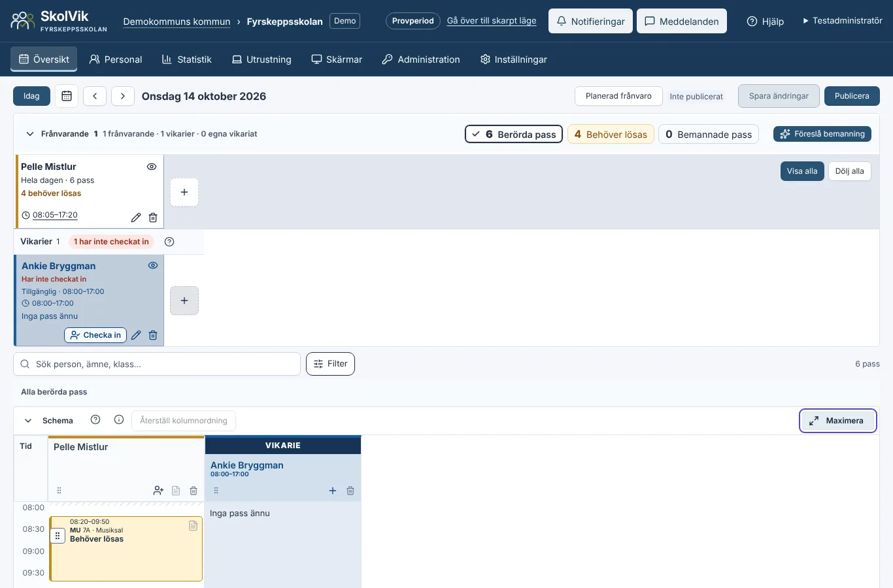
Task: Select Dölj alla option
Action: pyautogui.click(x=849, y=171)
